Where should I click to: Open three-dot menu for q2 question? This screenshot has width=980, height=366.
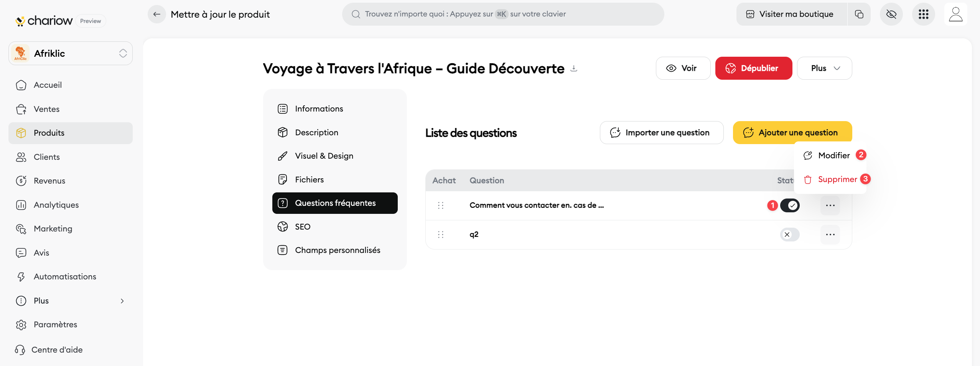pyautogui.click(x=830, y=235)
